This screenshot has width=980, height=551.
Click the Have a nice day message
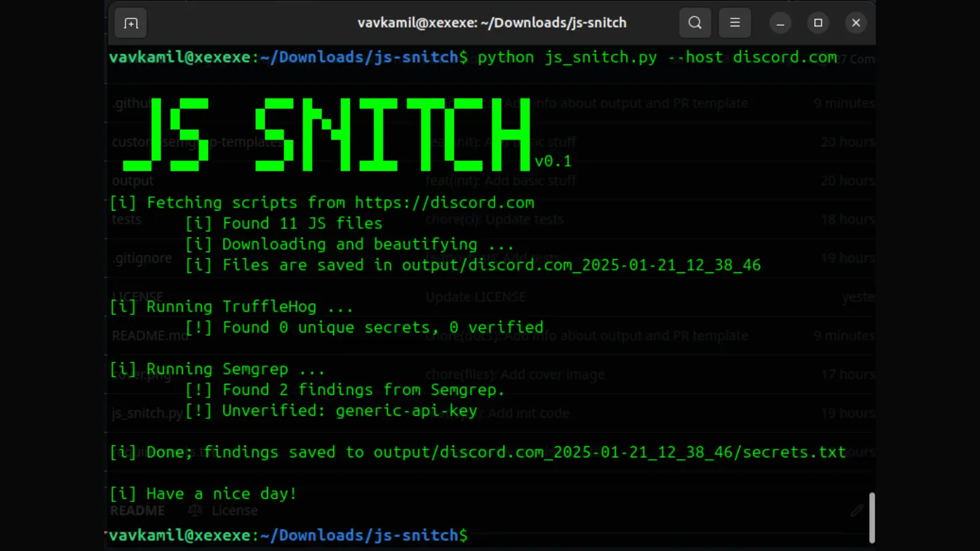[203, 494]
